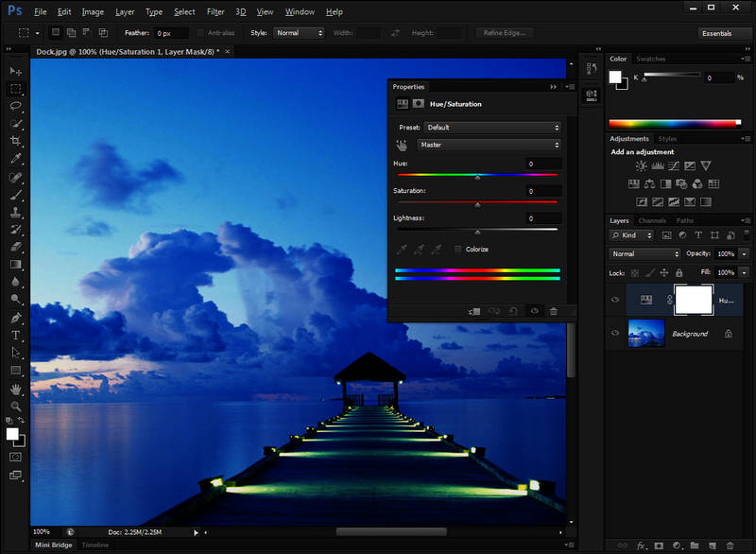Select the Crop tool
The height and width of the screenshot is (554, 756).
(16, 142)
